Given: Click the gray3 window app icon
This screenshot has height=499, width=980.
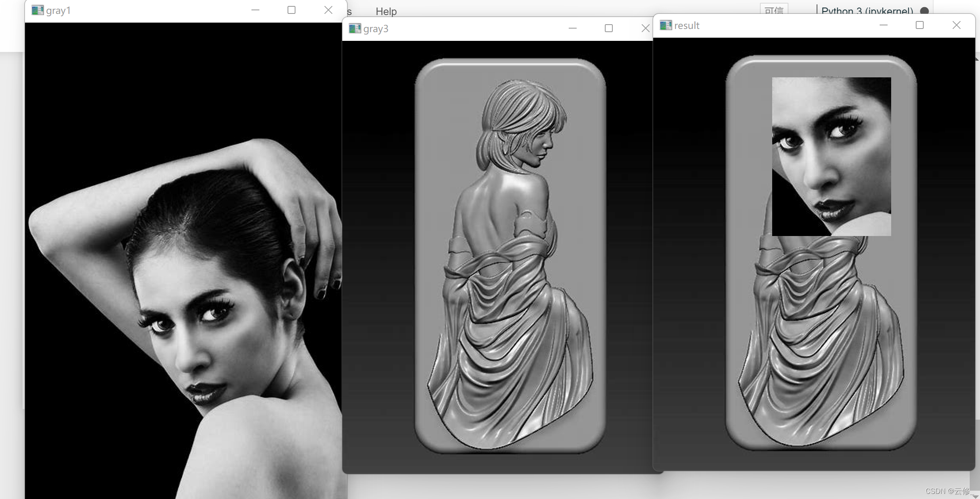Looking at the screenshot, I should point(355,29).
